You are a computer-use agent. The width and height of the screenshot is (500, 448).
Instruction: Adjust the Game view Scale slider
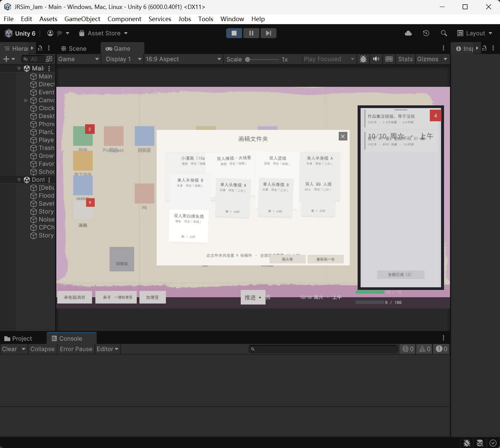click(x=263, y=59)
